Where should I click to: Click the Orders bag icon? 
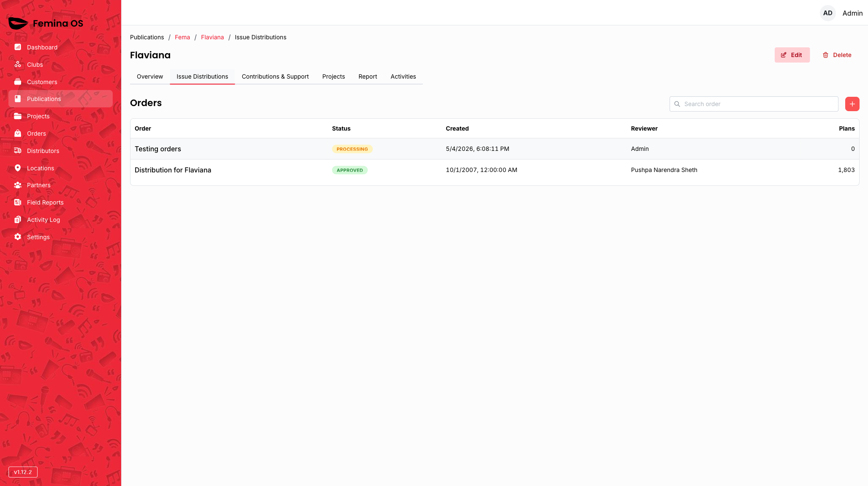tap(18, 133)
